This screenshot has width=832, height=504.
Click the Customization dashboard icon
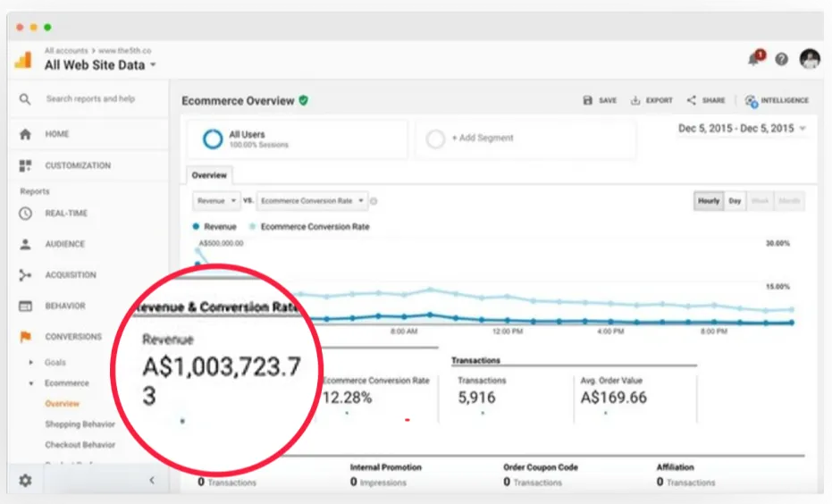click(x=25, y=165)
